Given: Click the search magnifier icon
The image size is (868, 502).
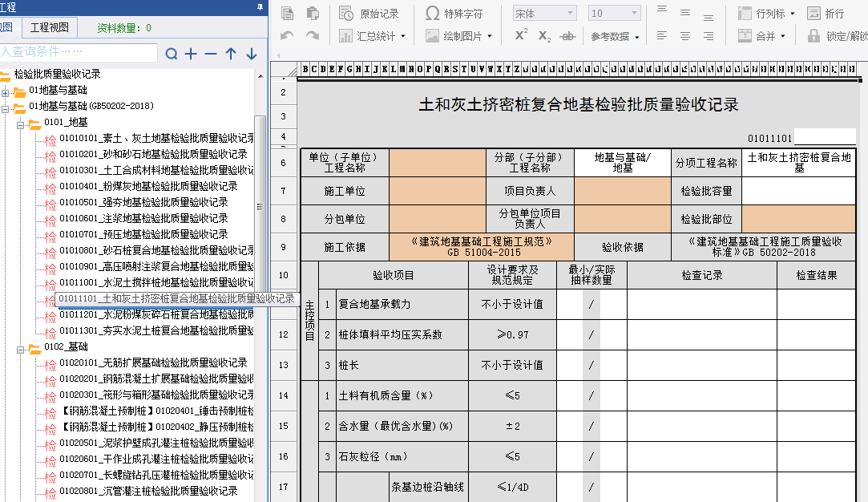Looking at the screenshot, I should (172, 54).
